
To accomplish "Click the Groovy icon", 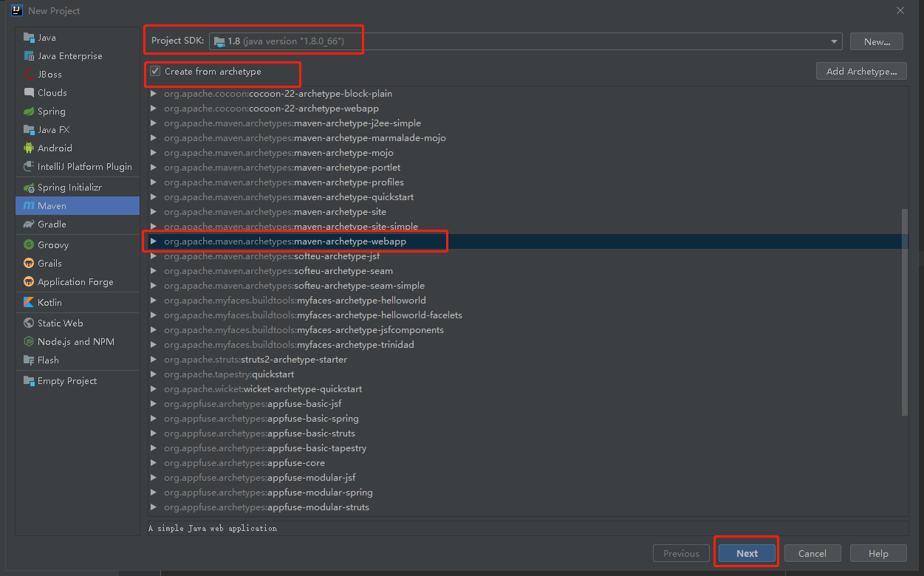I will [29, 245].
